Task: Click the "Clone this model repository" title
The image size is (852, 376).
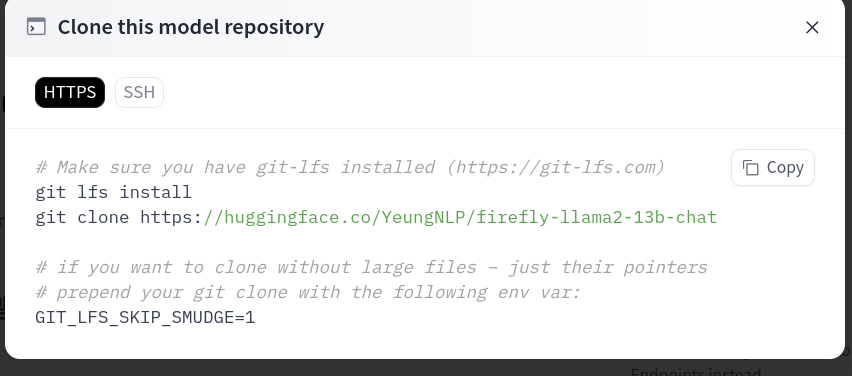Action: tap(191, 27)
